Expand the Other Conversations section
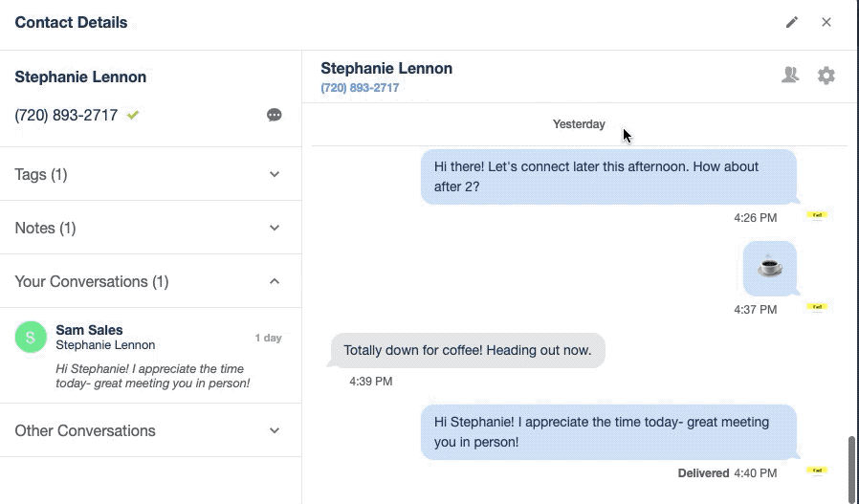This screenshot has height=504, width=859. tap(275, 430)
